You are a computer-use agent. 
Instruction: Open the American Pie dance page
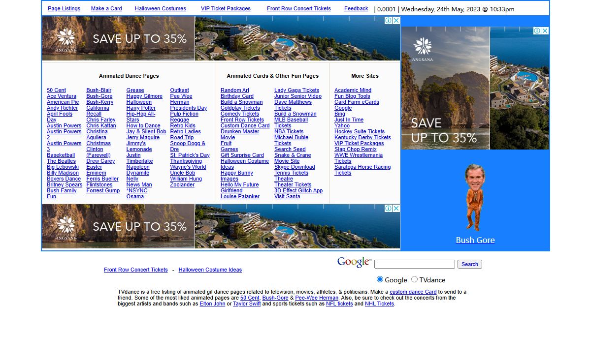point(63,102)
